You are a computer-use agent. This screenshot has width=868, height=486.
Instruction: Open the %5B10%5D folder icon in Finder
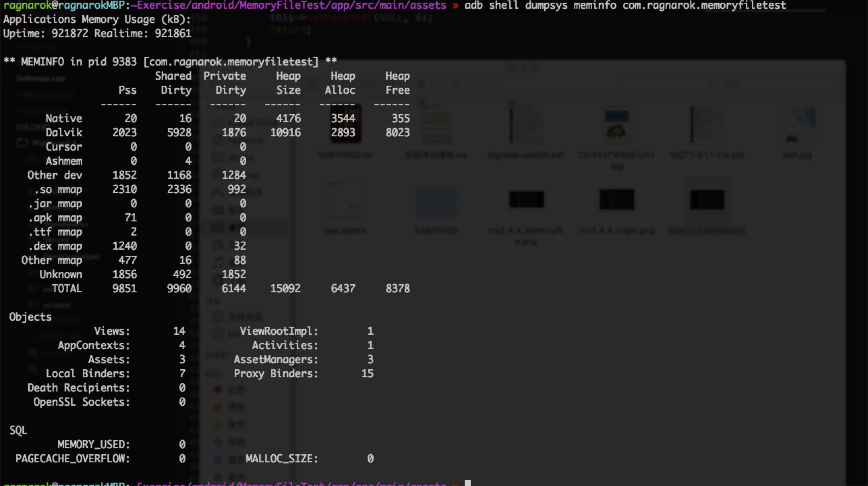point(436,201)
